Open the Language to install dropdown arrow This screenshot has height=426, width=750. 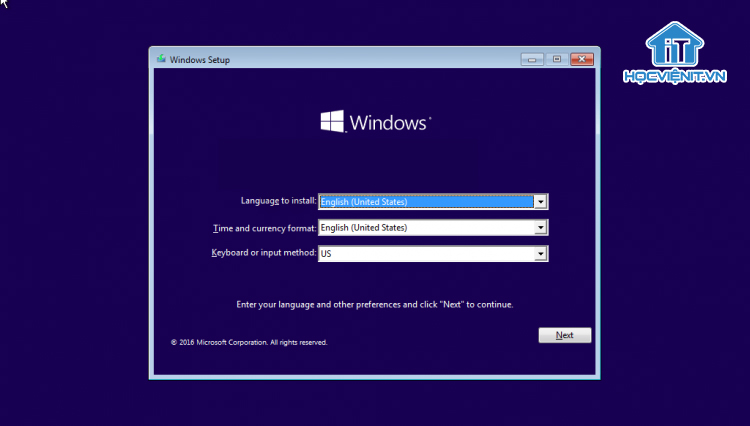(x=540, y=202)
